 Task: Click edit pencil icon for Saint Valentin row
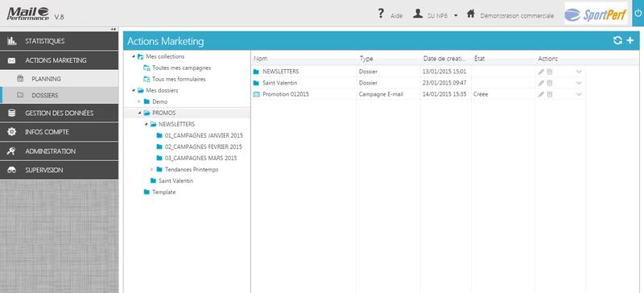click(x=541, y=83)
